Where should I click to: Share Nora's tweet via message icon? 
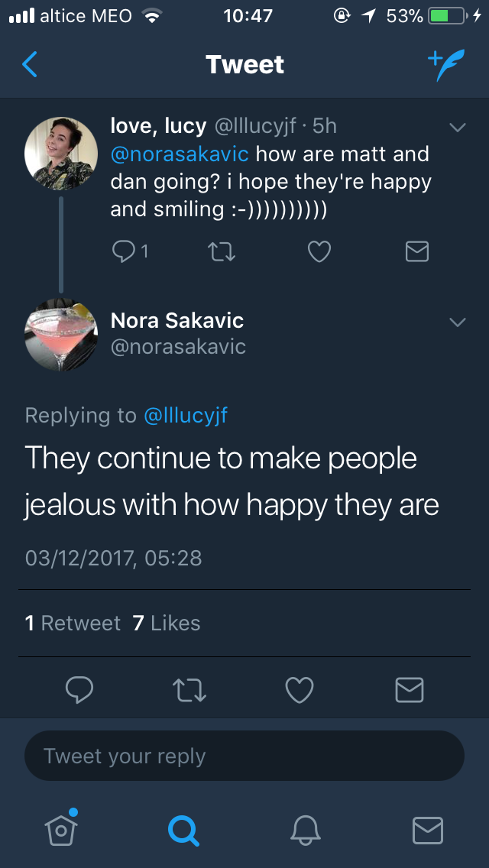coord(409,689)
